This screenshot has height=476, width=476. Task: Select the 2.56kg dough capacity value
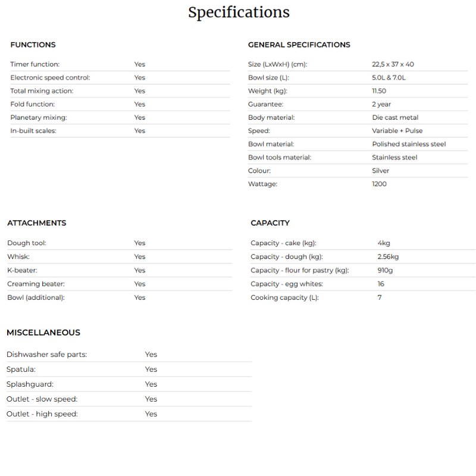point(388,256)
